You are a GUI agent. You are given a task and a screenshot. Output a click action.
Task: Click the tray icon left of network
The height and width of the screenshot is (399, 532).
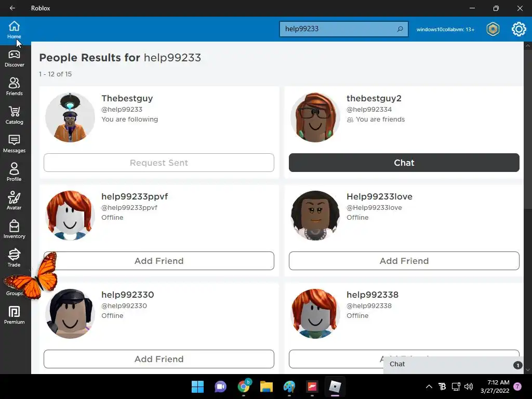[x=442, y=387]
